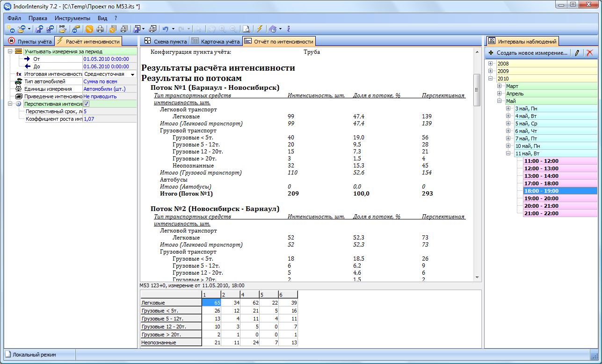The width and height of the screenshot is (602, 364).
Task: Open the undo history dropdown arrow
Action: tap(173, 29)
